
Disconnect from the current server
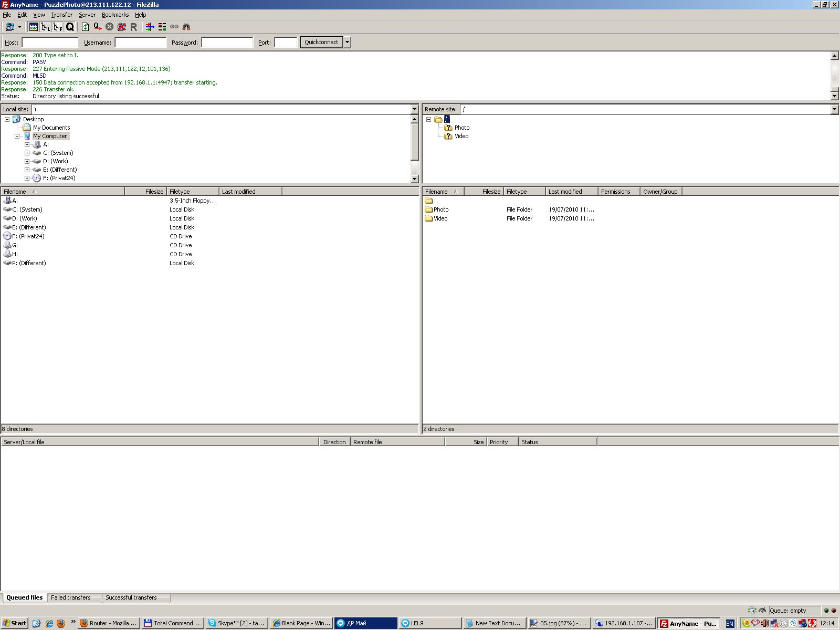pyautogui.click(x=121, y=27)
